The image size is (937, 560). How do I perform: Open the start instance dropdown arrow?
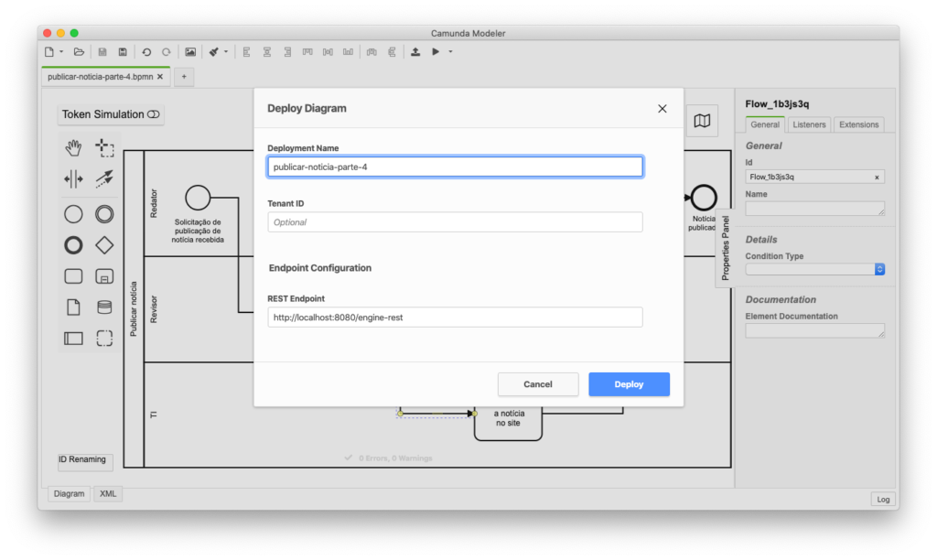pos(450,52)
